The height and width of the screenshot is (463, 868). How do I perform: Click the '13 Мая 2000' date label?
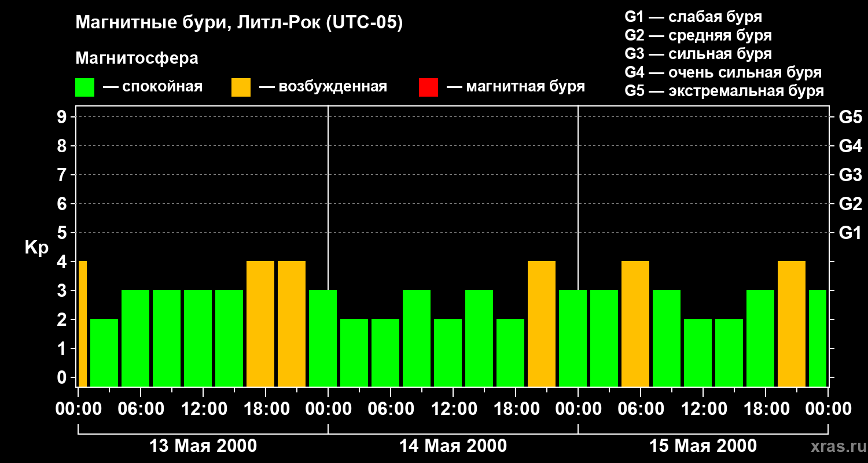[203, 446]
